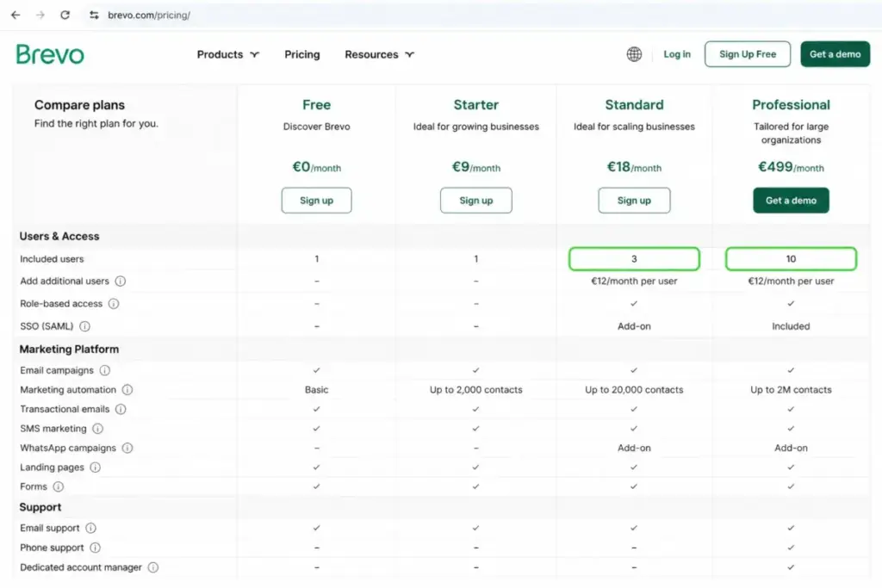Open info icon for Landing pages
Image resolution: width=882 pixels, height=588 pixels.
[x=96, y=467]
